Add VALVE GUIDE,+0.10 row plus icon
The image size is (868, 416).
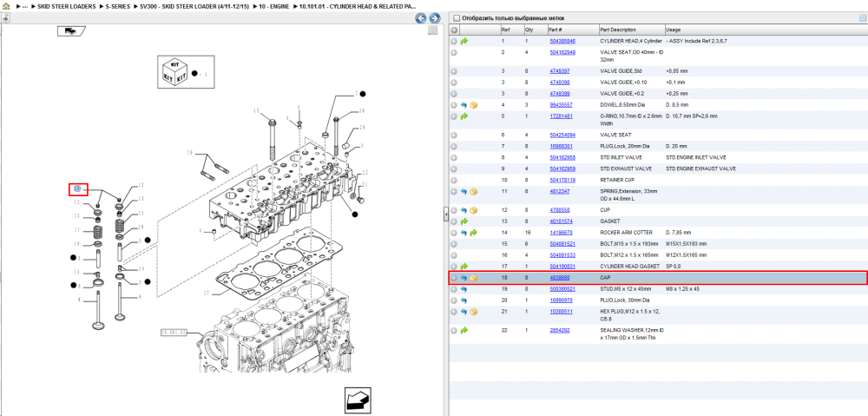click(x=454, y=82)
